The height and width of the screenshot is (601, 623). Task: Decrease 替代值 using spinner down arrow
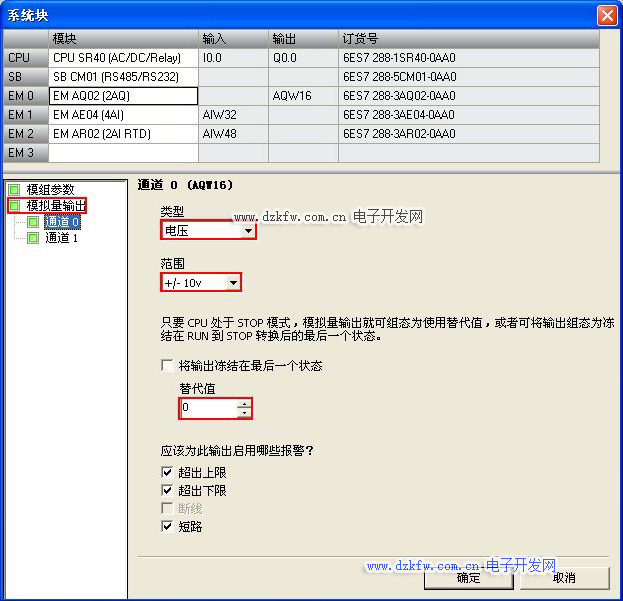244,413
